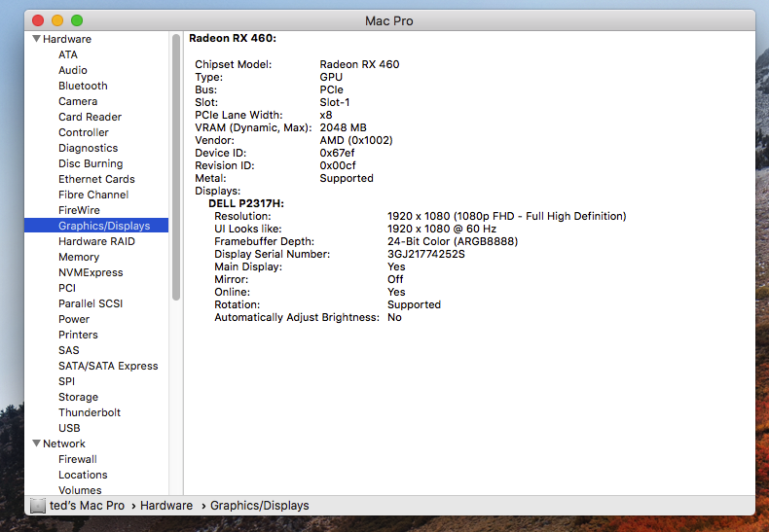Show Power information

(74, 319)
